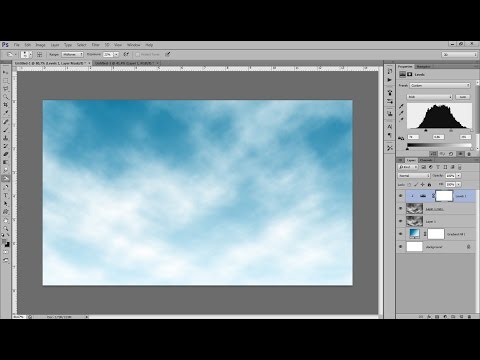
Task: Open the Window menu
Action: coord(134,45)
